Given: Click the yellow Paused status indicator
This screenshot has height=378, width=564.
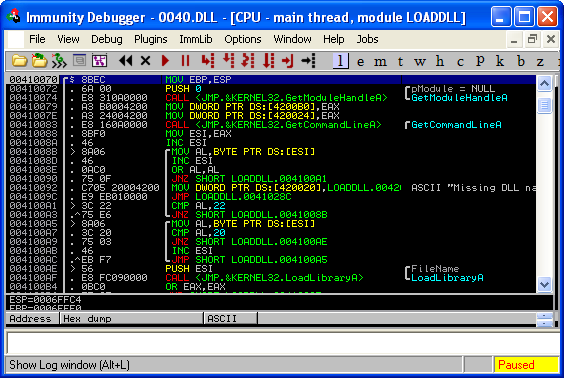Looking at the screenshot, I should point(526,365).
